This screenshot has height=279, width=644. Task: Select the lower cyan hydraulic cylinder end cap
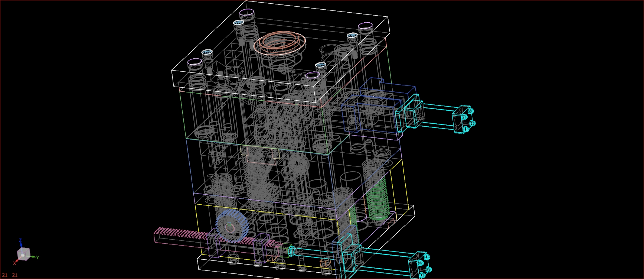pos(420,265)
